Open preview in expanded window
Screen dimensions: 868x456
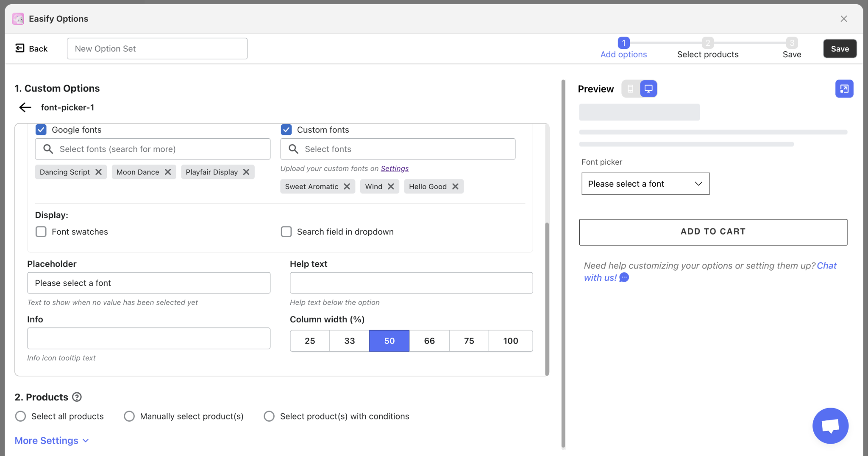coord(844,89)
